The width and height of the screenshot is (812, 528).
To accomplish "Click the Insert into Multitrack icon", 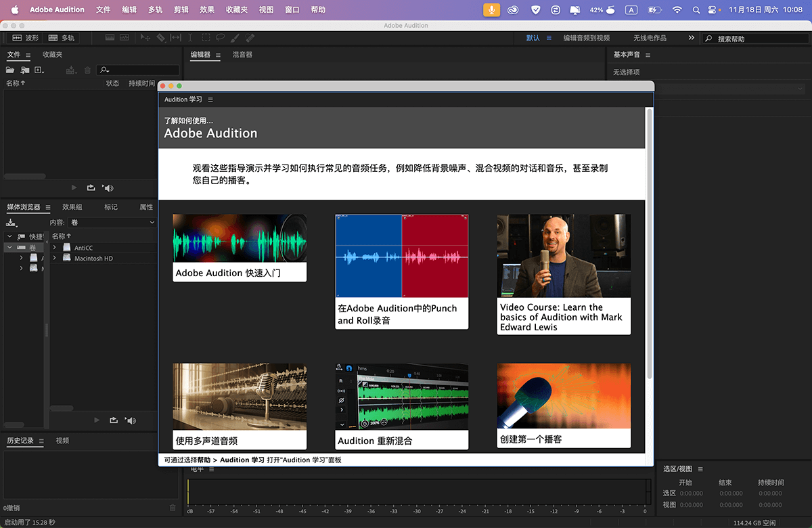I will tap(71, 70).
